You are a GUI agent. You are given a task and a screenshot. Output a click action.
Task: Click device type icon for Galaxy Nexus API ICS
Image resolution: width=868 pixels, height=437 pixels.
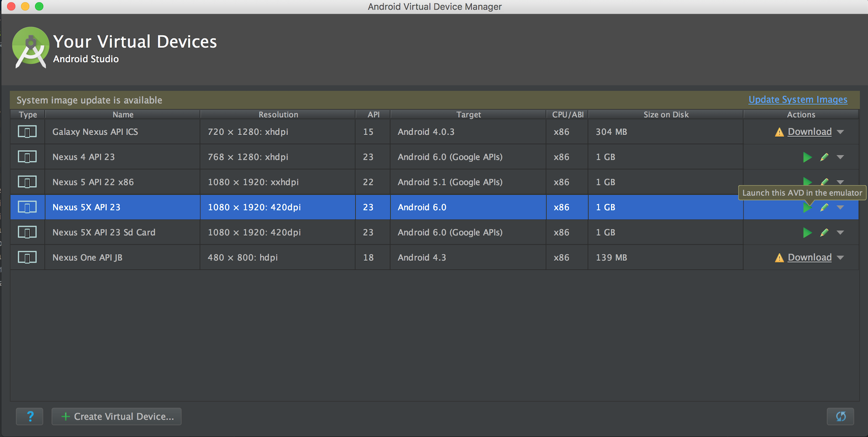tap(27, 132)
